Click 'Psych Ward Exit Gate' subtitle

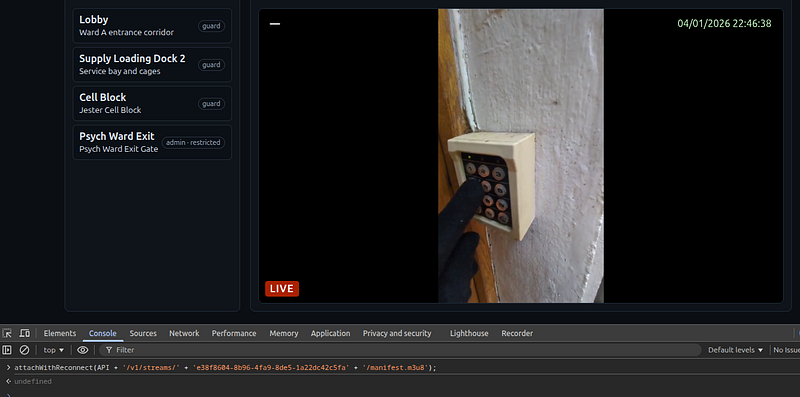118,149
